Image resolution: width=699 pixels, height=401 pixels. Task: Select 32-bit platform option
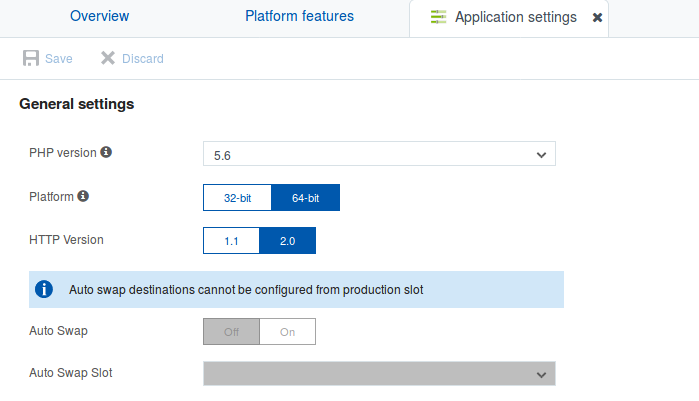(x=237, y=198)
